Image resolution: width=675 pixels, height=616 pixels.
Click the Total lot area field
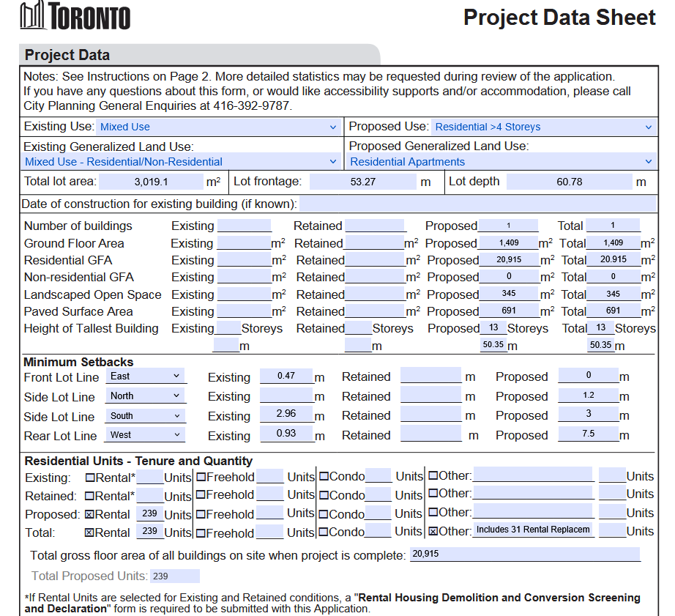tap(151, 182)
